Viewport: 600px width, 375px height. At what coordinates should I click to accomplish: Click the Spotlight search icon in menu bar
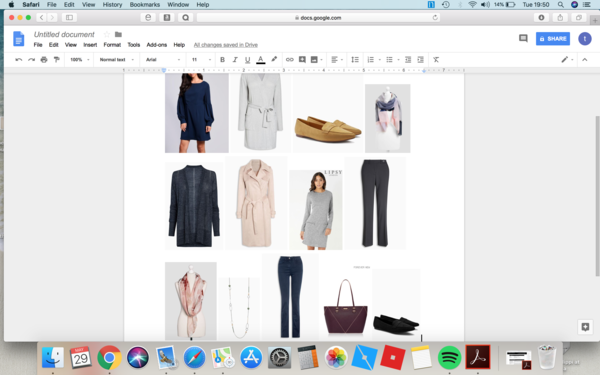click(x=560, y=5)
